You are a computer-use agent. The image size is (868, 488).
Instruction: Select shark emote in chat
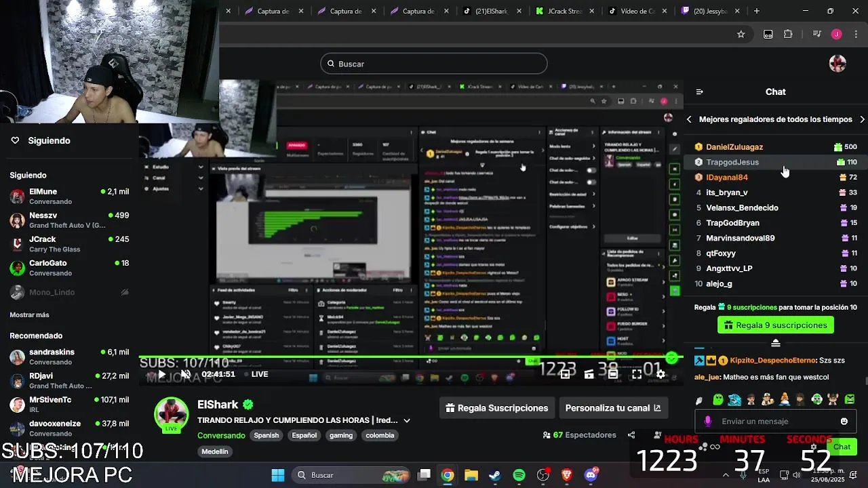point(734,400)
